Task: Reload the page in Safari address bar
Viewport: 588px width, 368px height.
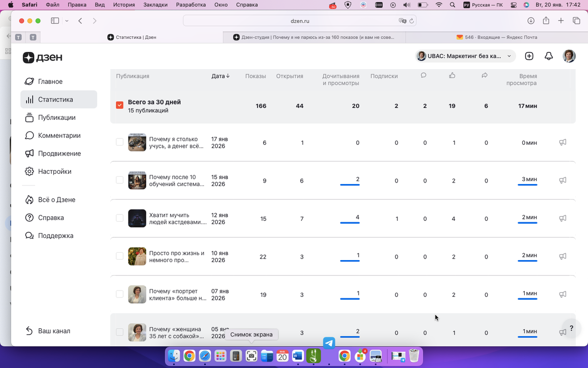Action: tap(412, 21)
